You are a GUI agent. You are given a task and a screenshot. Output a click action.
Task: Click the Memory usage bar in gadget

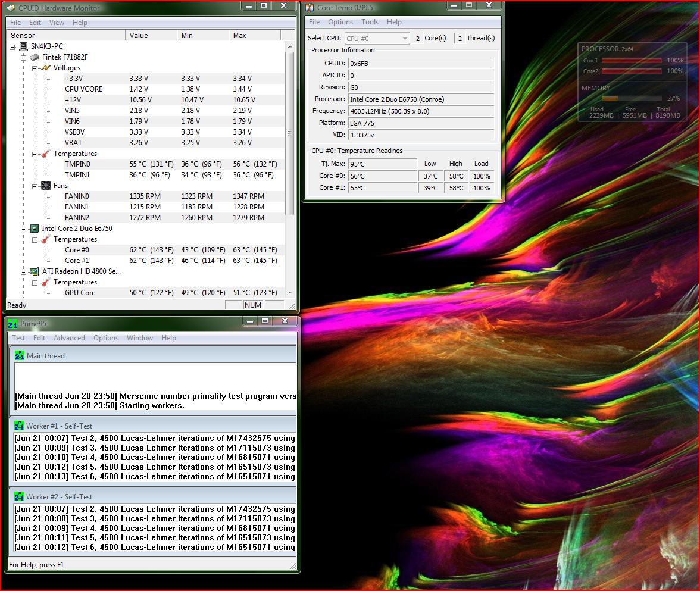pyautogui.click(x=631, y=98)
